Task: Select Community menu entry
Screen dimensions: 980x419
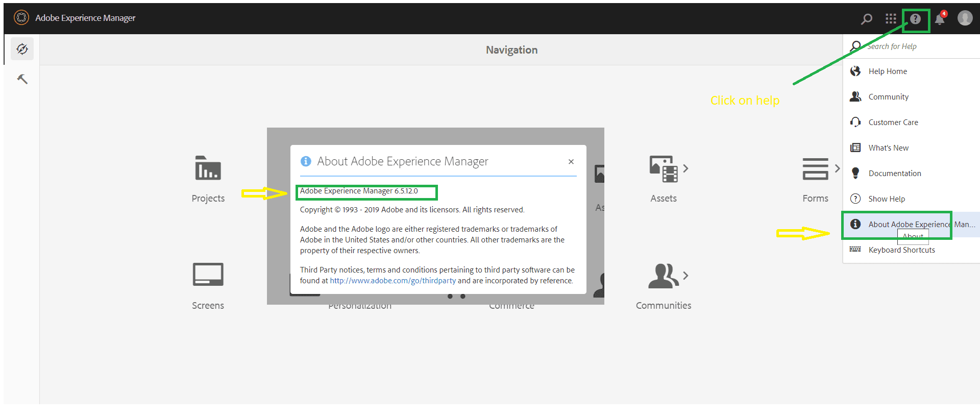Action: tap(911, 97)
